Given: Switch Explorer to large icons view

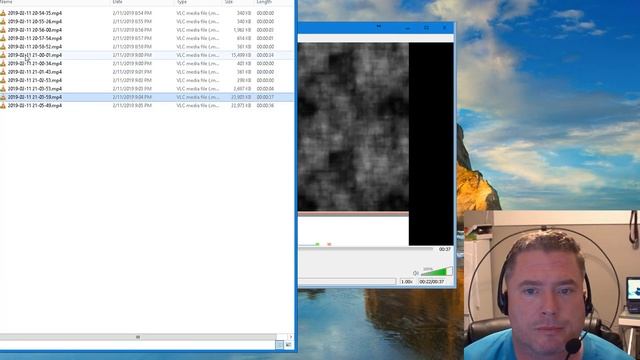Looking at the screenshot, I should (289, 345).
